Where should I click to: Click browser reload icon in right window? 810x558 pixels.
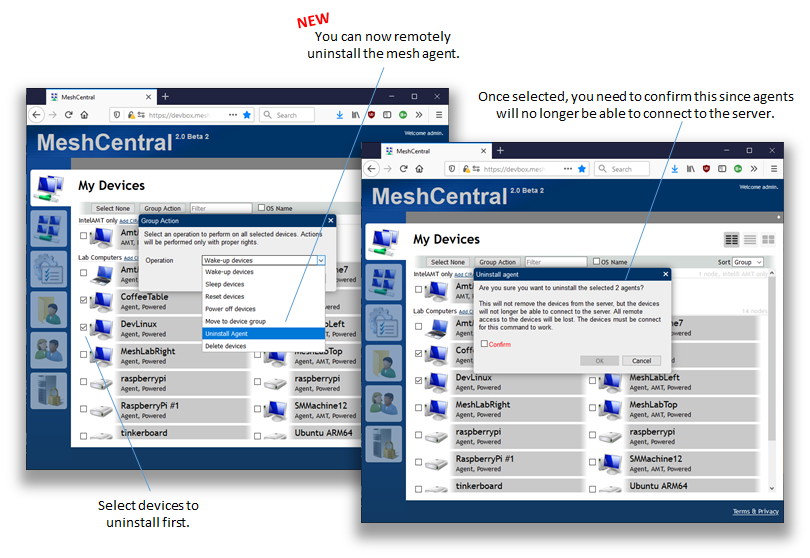[403, 168]
